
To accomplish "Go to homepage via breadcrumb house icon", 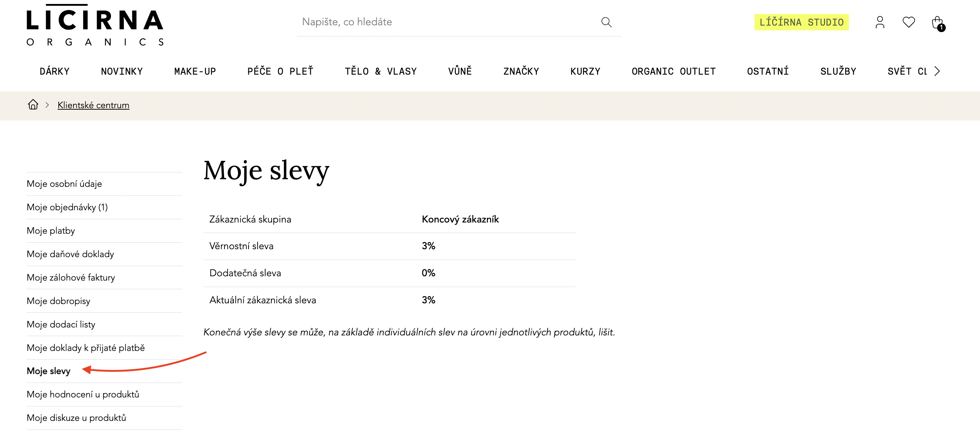I will [33, 105].
